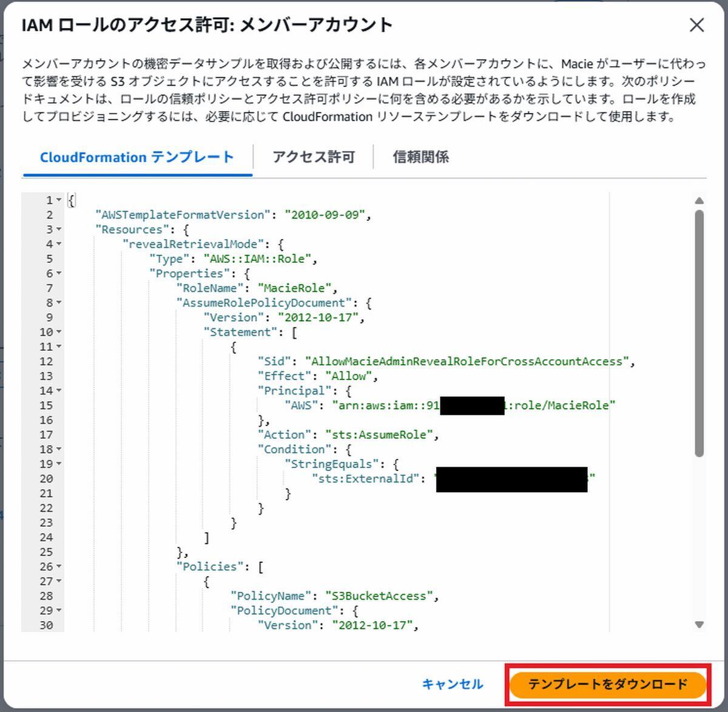Click the "Sid" key on line 12

pos(274,361)
